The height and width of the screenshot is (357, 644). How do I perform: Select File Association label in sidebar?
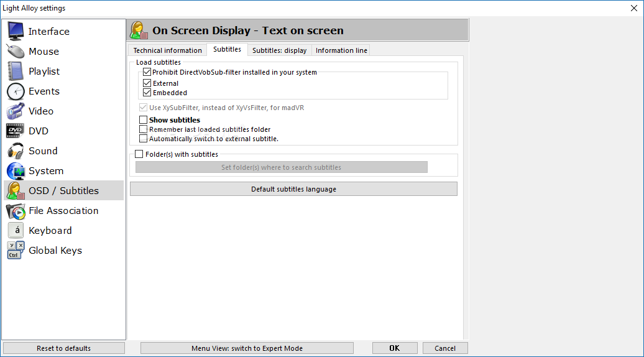63,211
